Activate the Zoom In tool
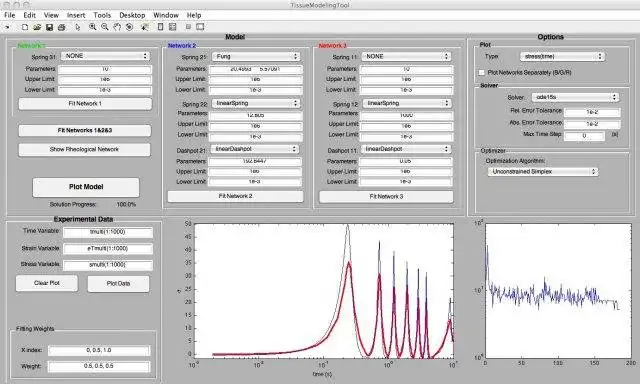Viewport: 640px width, 384px height. [93, 27]
